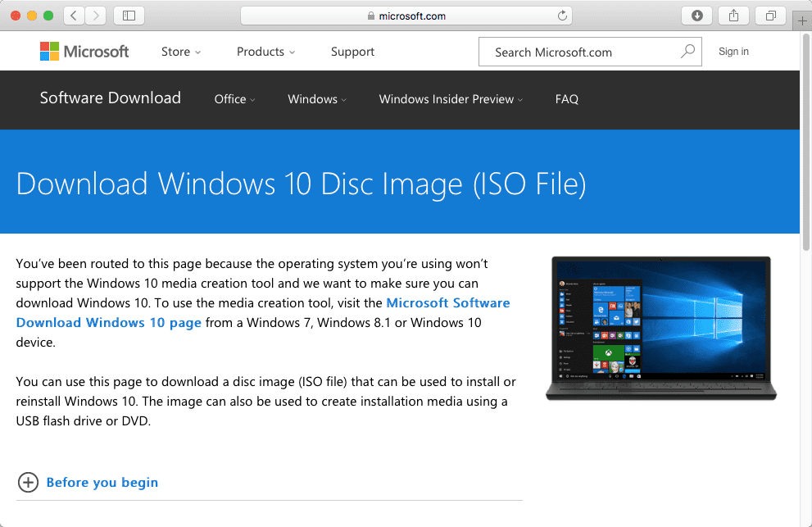Show the Safari sidebar
Viewport: 812px width, 527px height.
coord(129,16)
